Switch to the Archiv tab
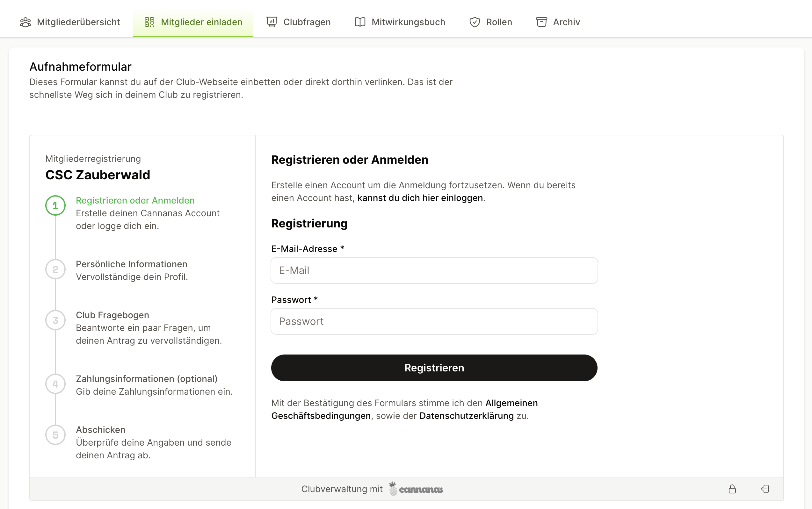Image resolution: width=812 pixels, height=509 pixels. [558, 22]
